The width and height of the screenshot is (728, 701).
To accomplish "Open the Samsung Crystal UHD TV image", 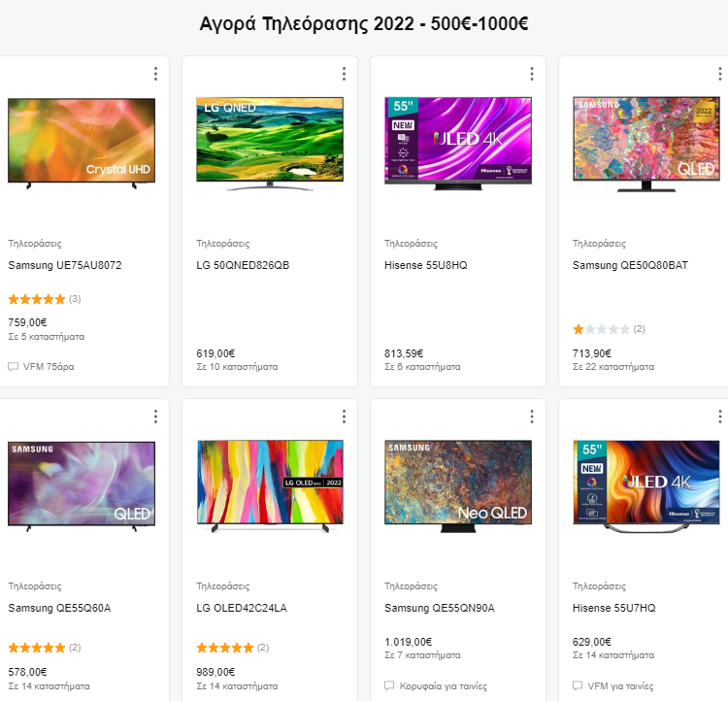I will 82,143.
